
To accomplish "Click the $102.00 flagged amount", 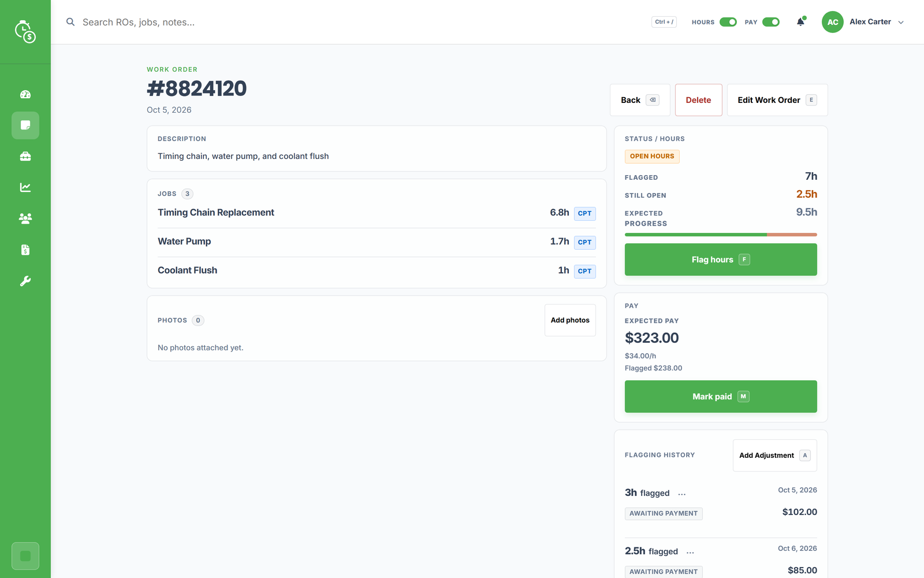I will coord(800,512).
